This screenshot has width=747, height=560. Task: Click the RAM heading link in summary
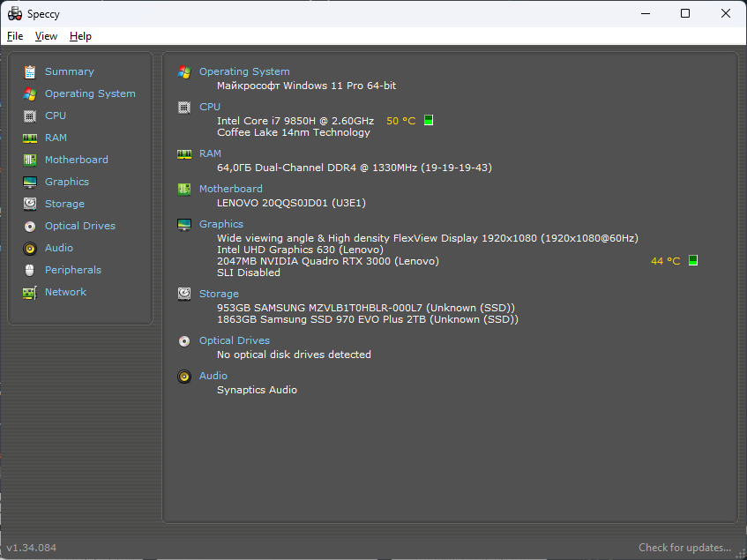[x=210, y=153]
